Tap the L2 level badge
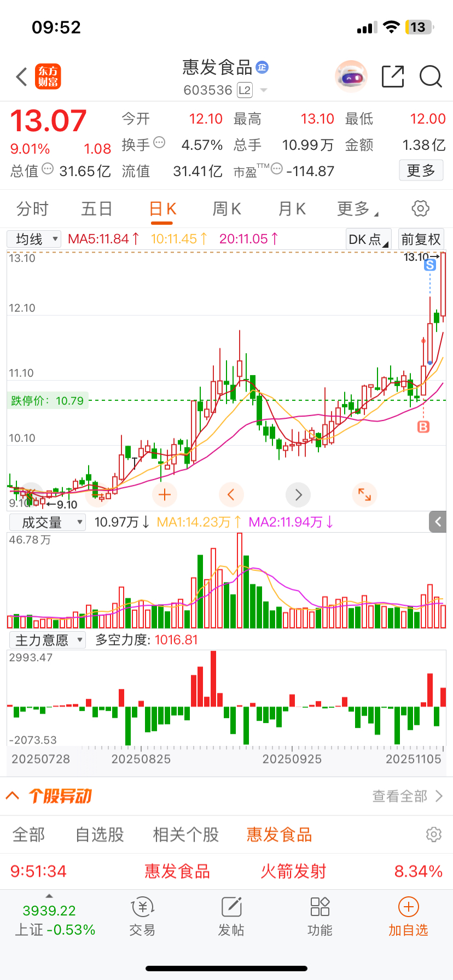Screen dimensions: 453x980 tap(245, 90)
